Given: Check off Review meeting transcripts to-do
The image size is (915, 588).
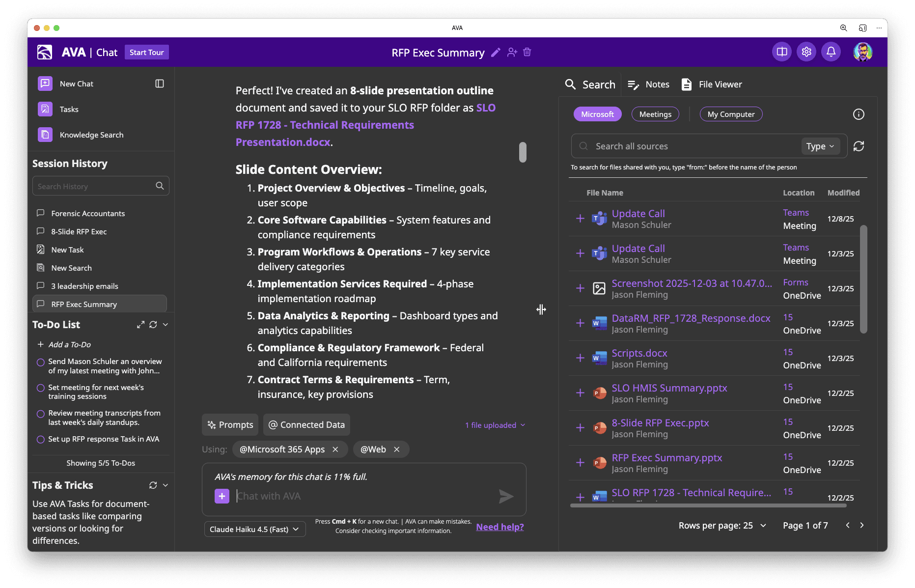Looking at the screenshot, I should tap(41, 414).
